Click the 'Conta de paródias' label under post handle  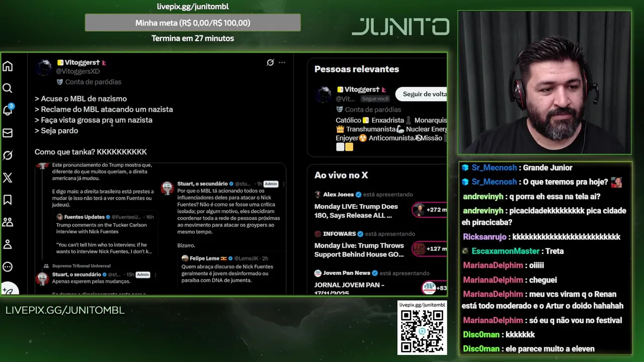(x=93, y=82)
